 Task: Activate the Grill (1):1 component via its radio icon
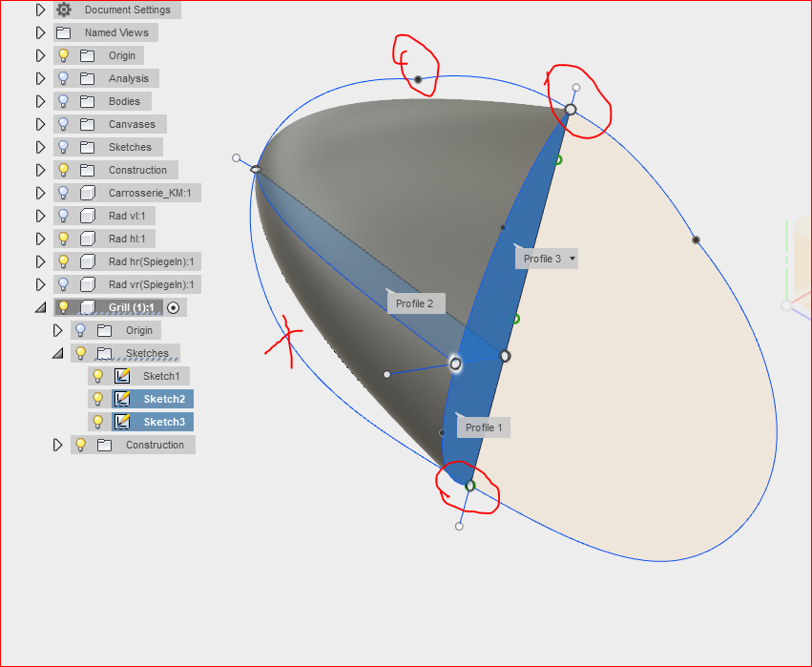coord(173,306)
